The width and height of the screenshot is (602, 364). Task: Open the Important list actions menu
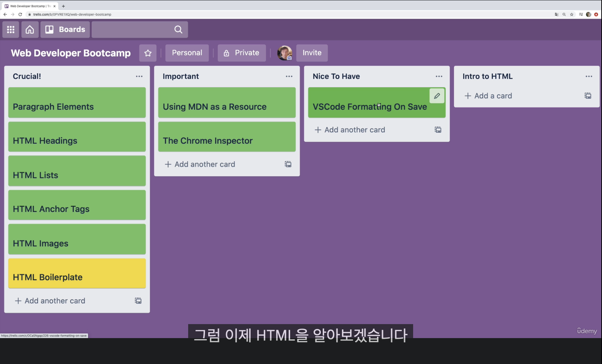[x=289, y=76]
